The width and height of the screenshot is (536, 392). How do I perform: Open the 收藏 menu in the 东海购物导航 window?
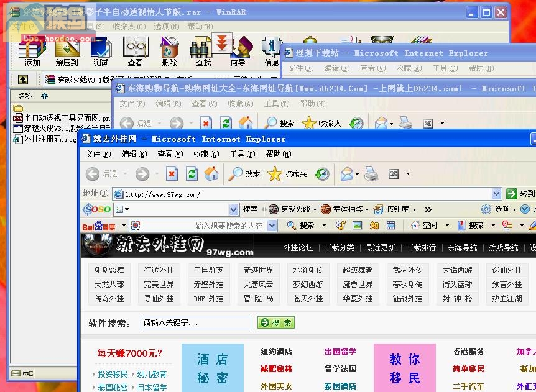(x=240, y=104)
